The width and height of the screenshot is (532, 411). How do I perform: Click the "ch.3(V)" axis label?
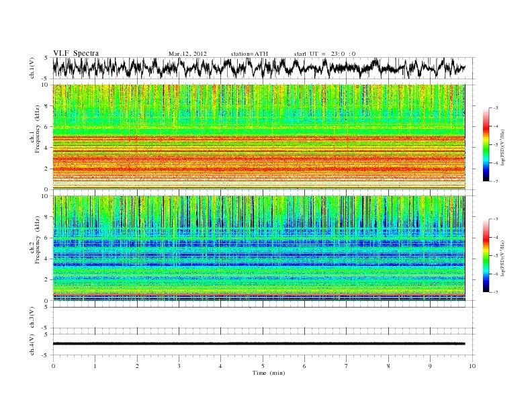pyautogui.click(x=32, y=318)
